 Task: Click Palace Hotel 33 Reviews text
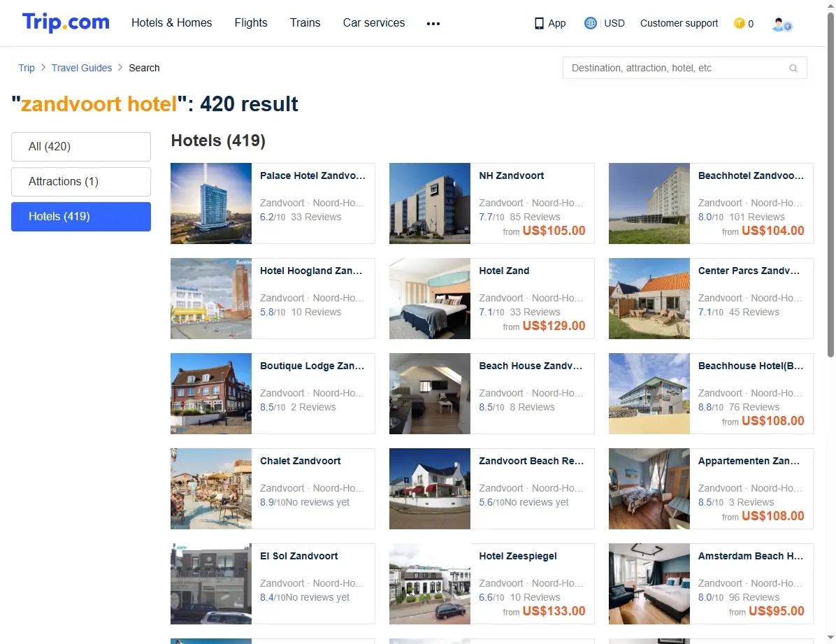coord(316,217)
